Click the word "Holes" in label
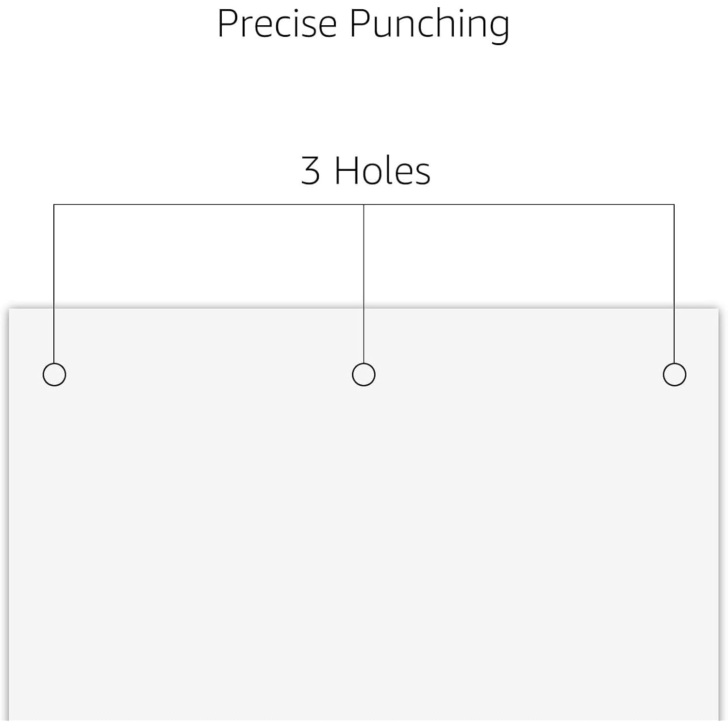Viewport: 728px width, 728px height. pos(382,170)
